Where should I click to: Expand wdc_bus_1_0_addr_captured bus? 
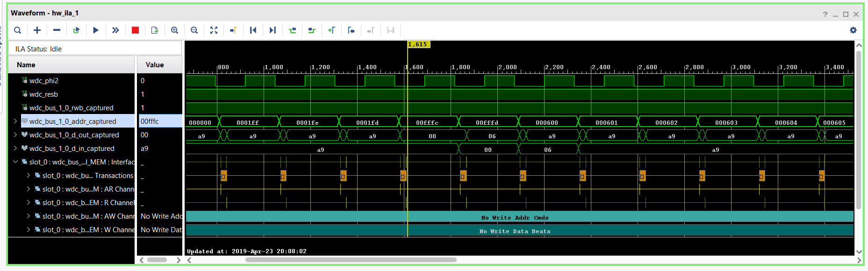click(x=15, y=121)
